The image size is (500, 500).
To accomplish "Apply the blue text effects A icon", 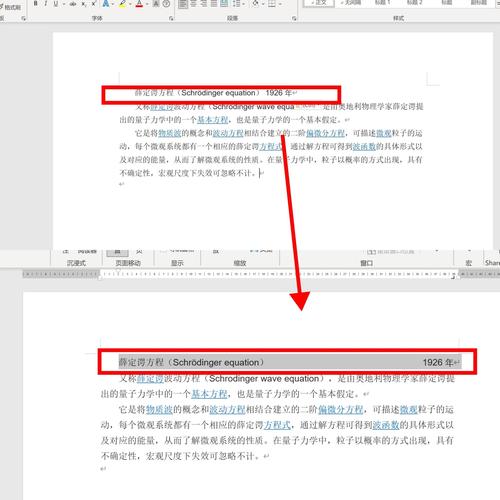I will click(105, 4).
